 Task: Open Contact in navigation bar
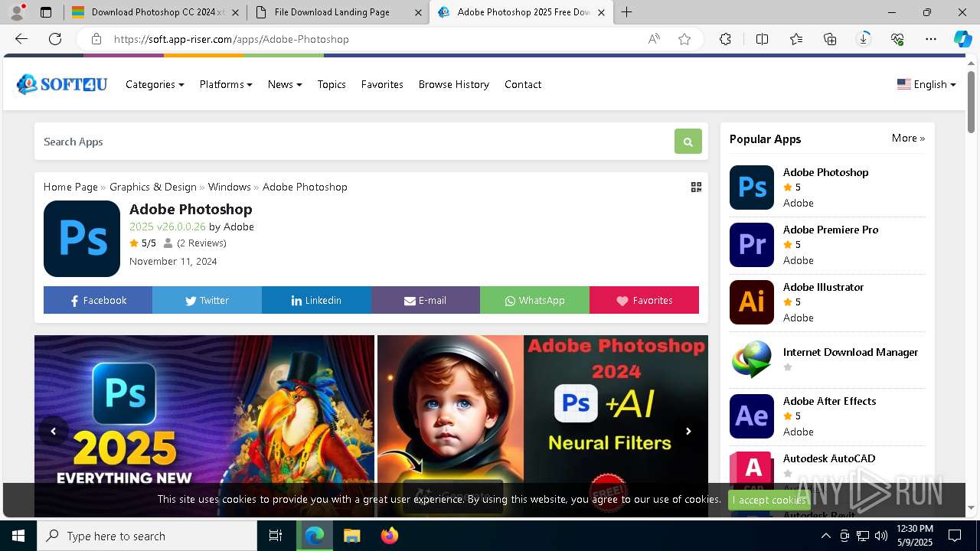pos(523,84)
